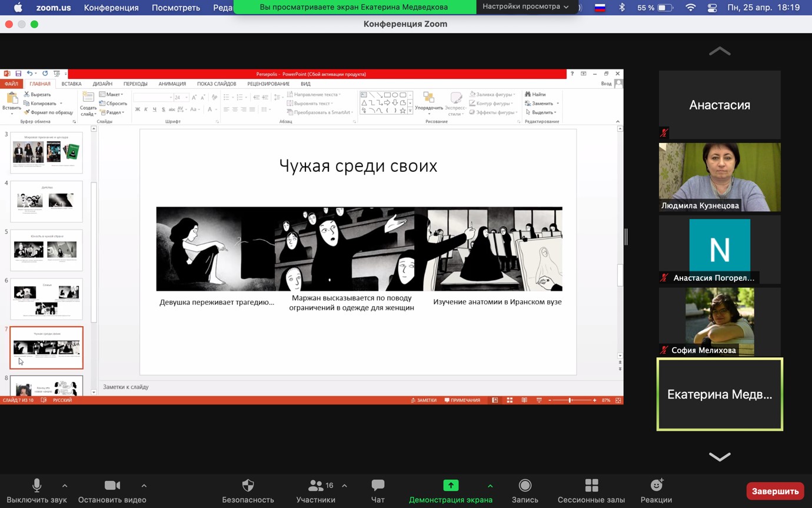Open Реакции emoji reactions

[656, 486]
